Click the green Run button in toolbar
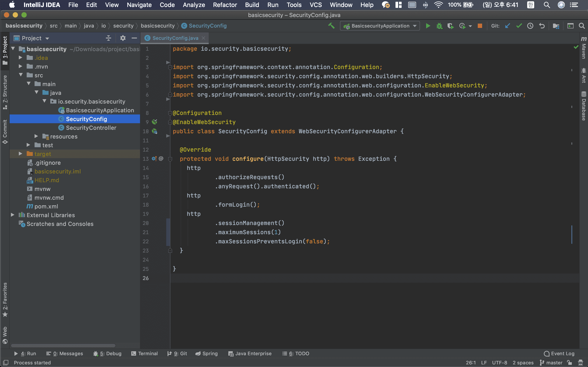This screenshot has height=367, width=588. click(x=428, y=26)
